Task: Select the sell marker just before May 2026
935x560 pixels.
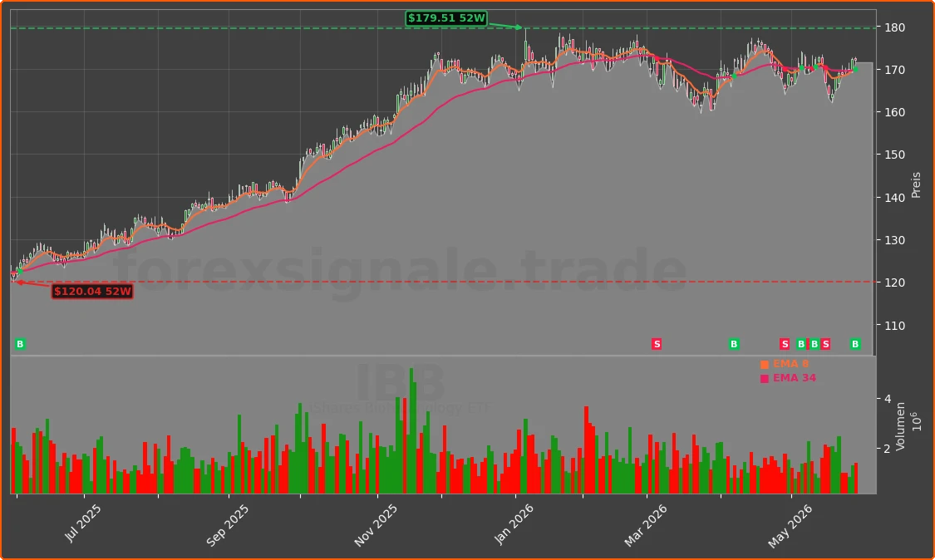Action: pyautogui.click(x=785, y=344)
